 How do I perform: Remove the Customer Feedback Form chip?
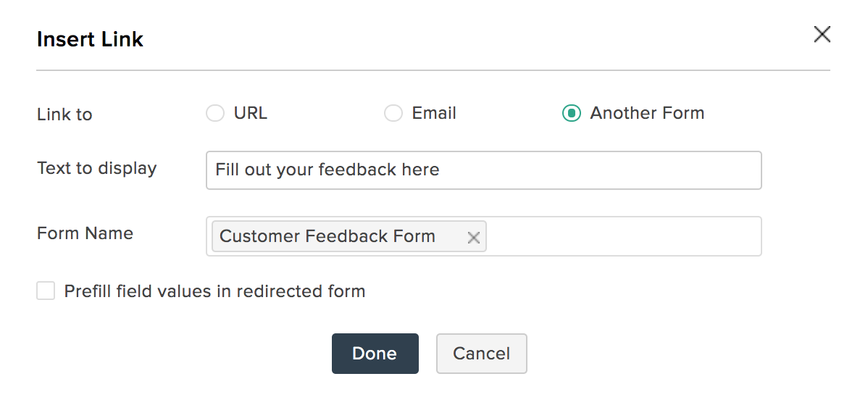(473, 238)
